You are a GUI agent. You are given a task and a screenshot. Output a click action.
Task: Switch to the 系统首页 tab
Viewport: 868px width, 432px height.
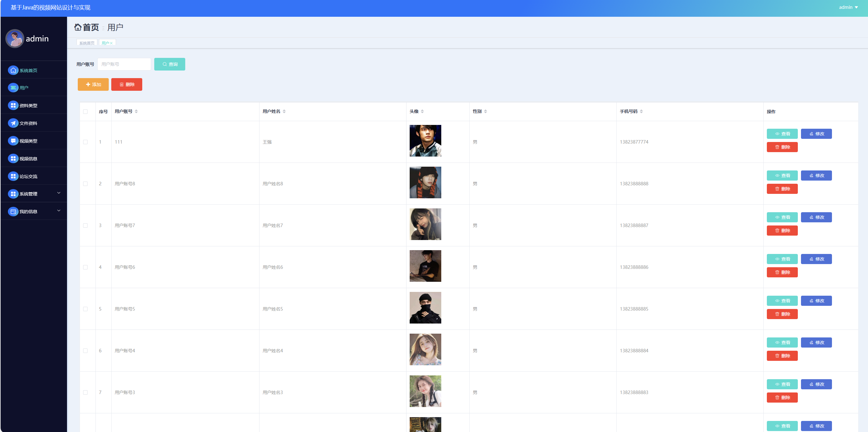[x=87, y=43]
